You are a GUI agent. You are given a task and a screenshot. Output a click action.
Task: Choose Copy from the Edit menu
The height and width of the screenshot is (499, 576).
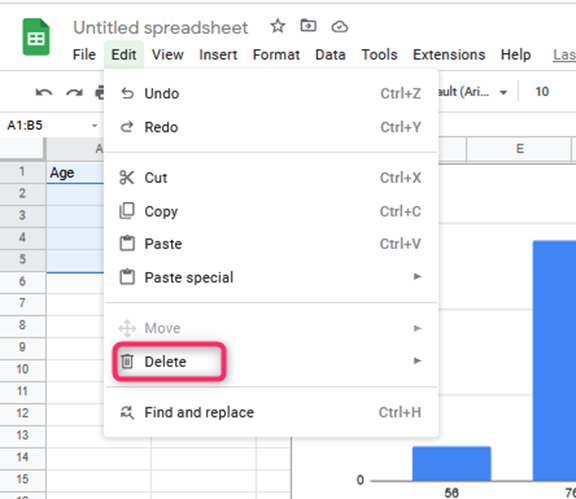(271, 211)
